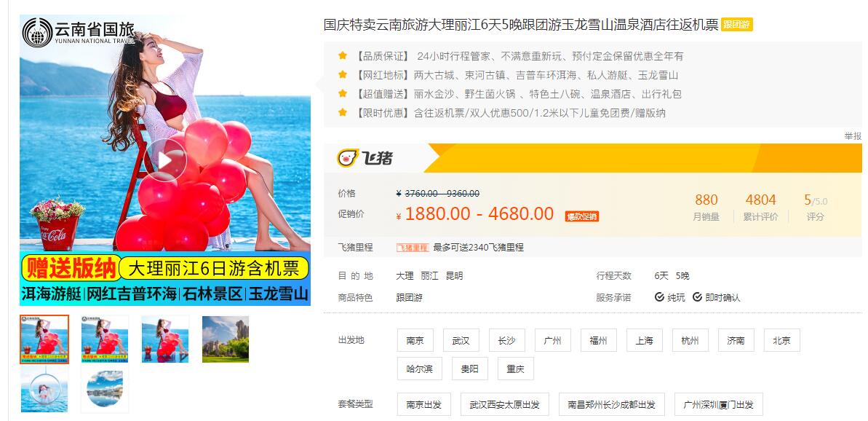Choose the 武汉西安太原出发 package type

pos(505,404)
